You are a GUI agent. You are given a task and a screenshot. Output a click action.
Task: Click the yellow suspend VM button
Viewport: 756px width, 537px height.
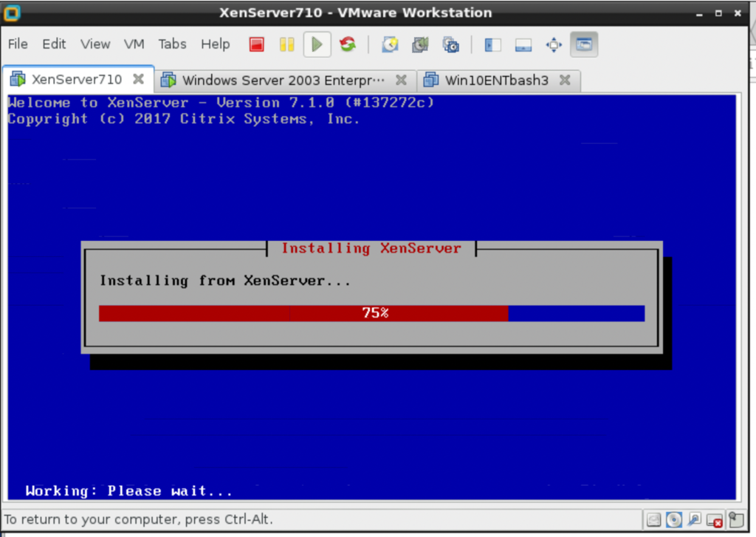(x=287, y=44)
